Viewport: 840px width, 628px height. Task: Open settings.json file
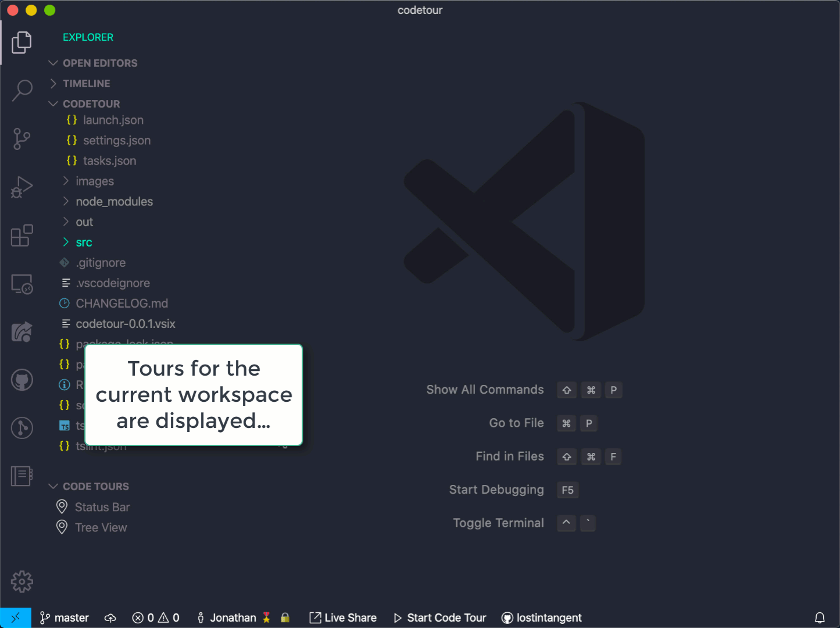[x=117, y=141]
